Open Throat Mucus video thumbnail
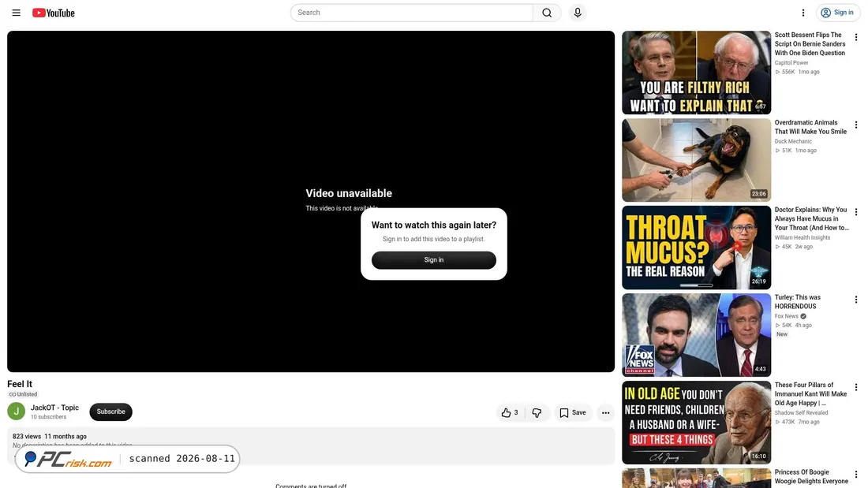The height and width of the screenshot is (488, 868). (x=697, y=248)
